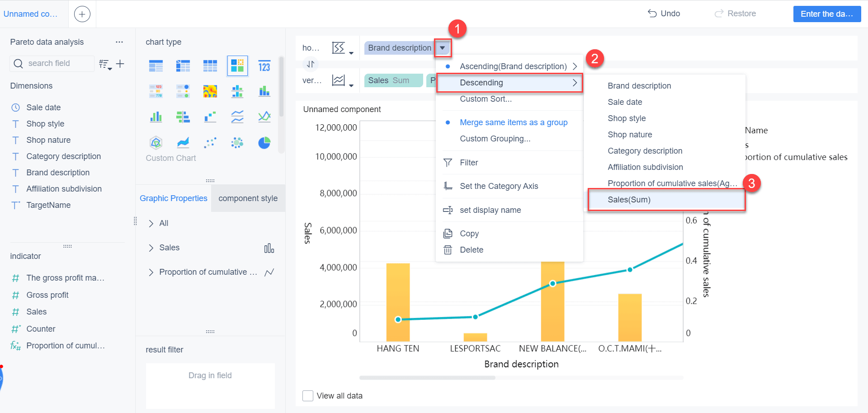This screenshot has width=868, height=413.
Task: Select the cross table chart type
Action: point(183,66)
